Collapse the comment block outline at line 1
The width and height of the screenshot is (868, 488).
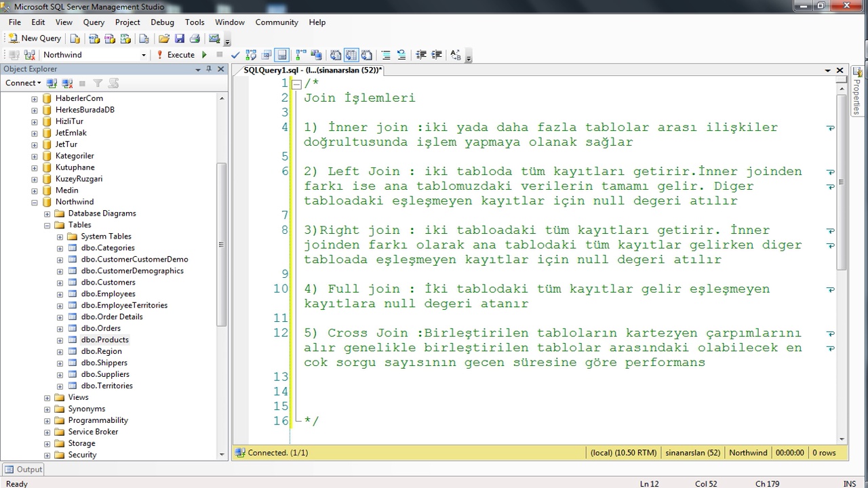tap(296, 84)
